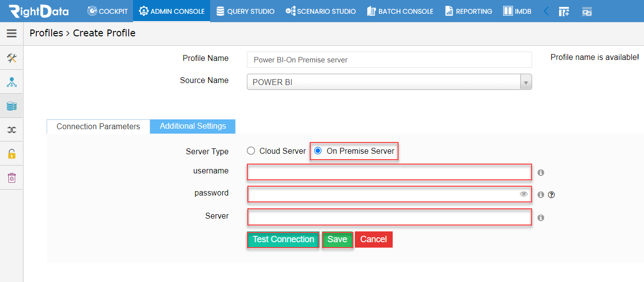Screen dimensions: 644x282
Task: Click the password input field
Action: (x=390, y=195)
